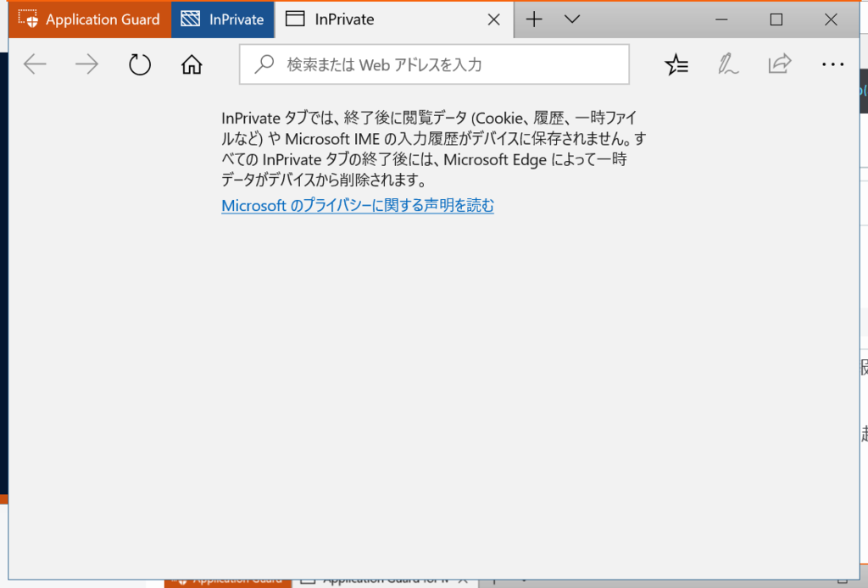Open the home page icon

pyautogui.click(x=192, y=64)
